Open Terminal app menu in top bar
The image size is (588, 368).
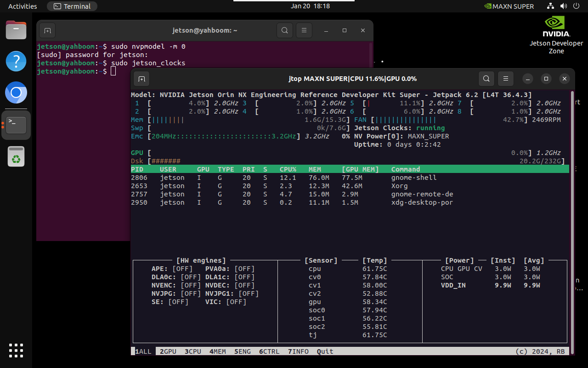coord(72,6)
